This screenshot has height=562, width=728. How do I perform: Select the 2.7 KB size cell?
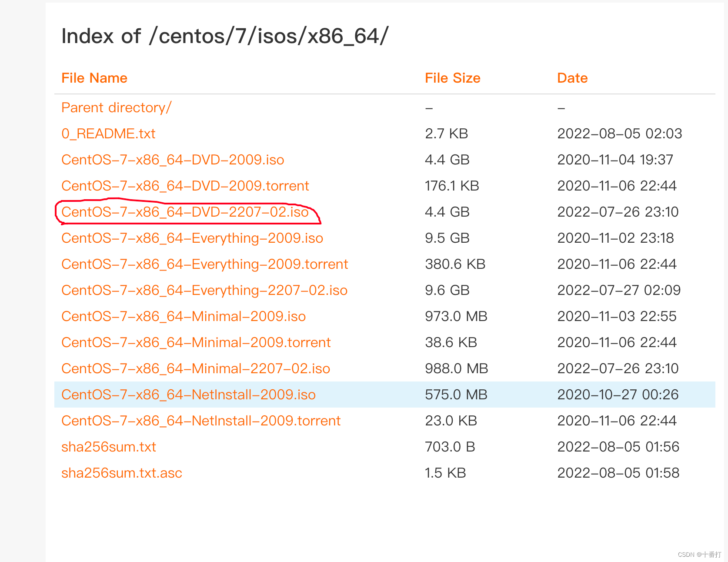(447, 134)
